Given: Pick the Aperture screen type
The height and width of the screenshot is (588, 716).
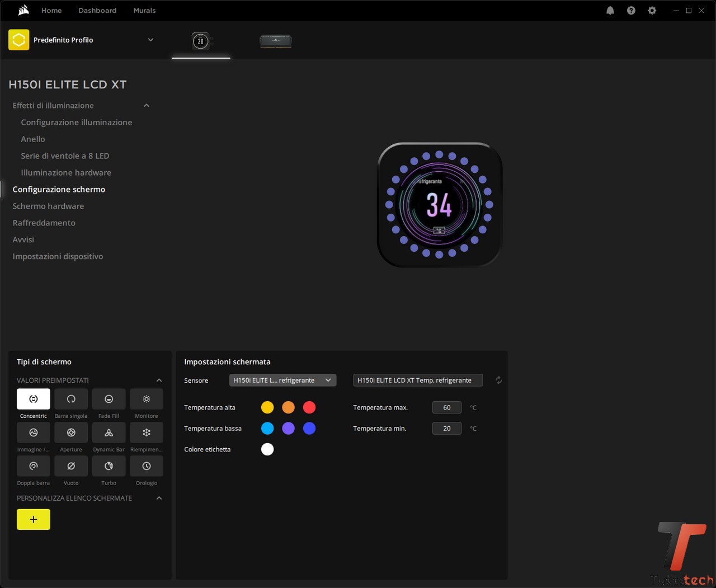Looking at the screenshot, I should tap(71, 432).
